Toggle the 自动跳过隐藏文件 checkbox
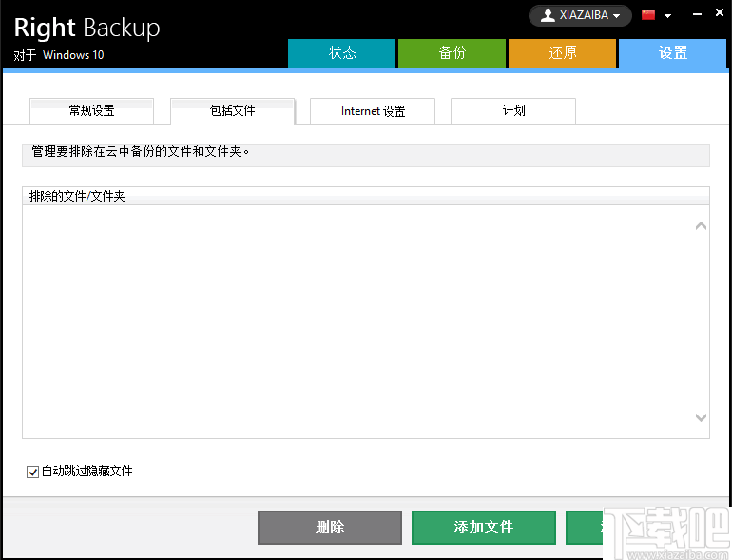The image size is (732, 560). [32, 472]
